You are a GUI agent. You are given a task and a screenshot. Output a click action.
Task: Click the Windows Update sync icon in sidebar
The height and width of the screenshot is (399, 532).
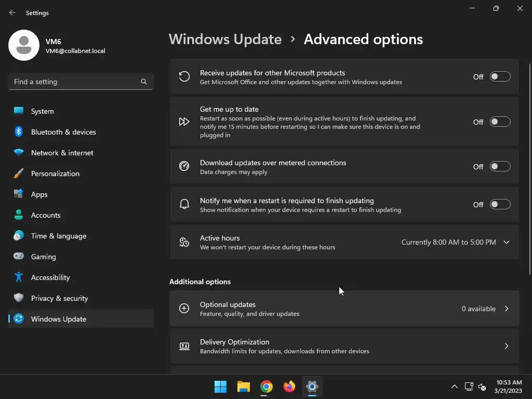[19, 318]
